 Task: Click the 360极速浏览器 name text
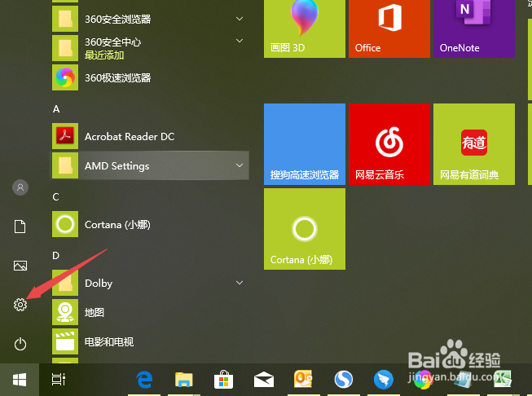(118, 77)
